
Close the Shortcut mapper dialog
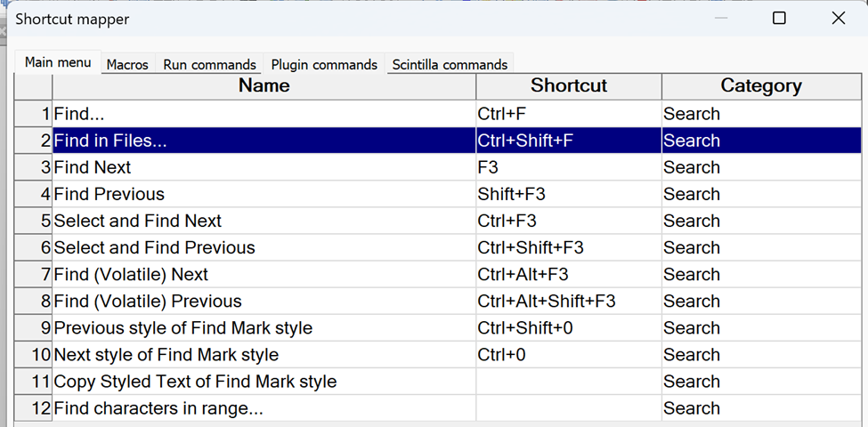click(x=838, y=18)
